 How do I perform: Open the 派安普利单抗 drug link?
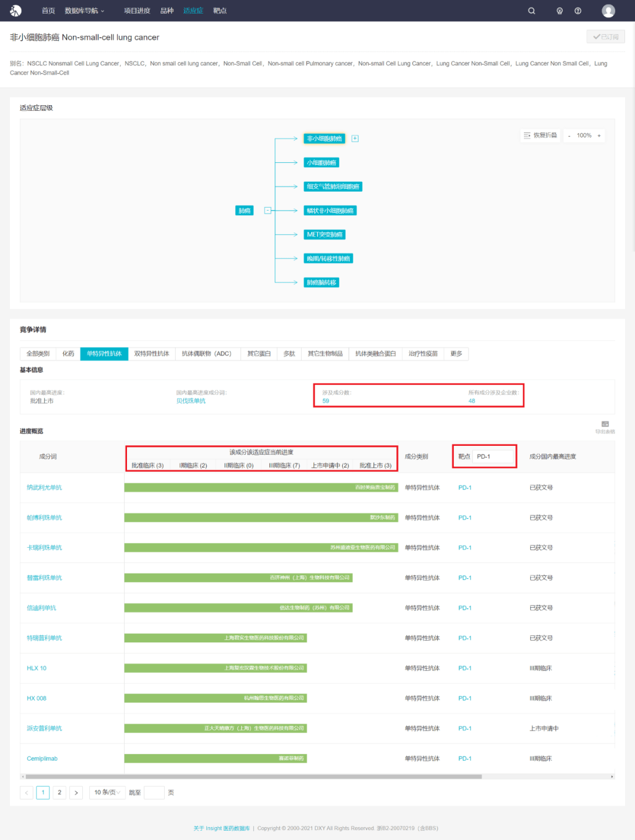click(x=44, y=728)
